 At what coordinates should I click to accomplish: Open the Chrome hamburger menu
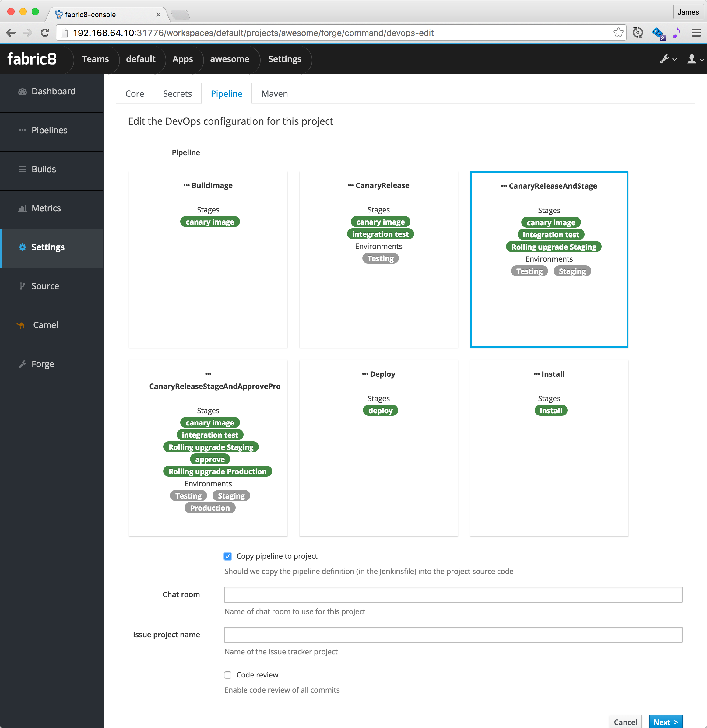pyautogui.click(x=696, y=33)
